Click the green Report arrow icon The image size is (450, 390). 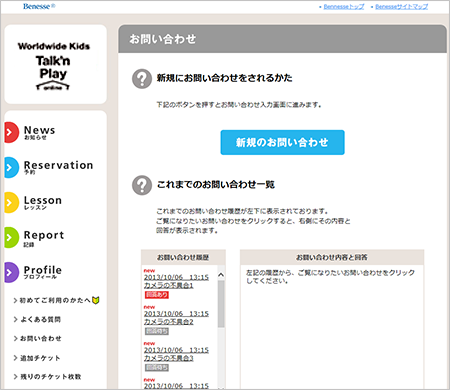point(12,237)
